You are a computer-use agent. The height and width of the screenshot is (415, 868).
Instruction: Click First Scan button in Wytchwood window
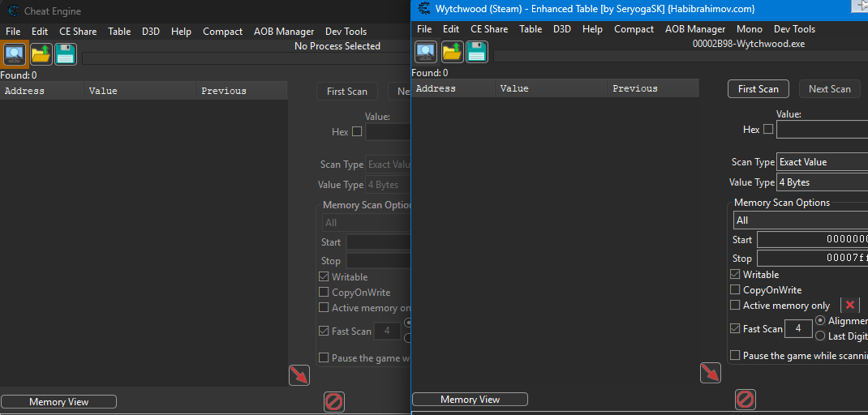pos(758,89)
